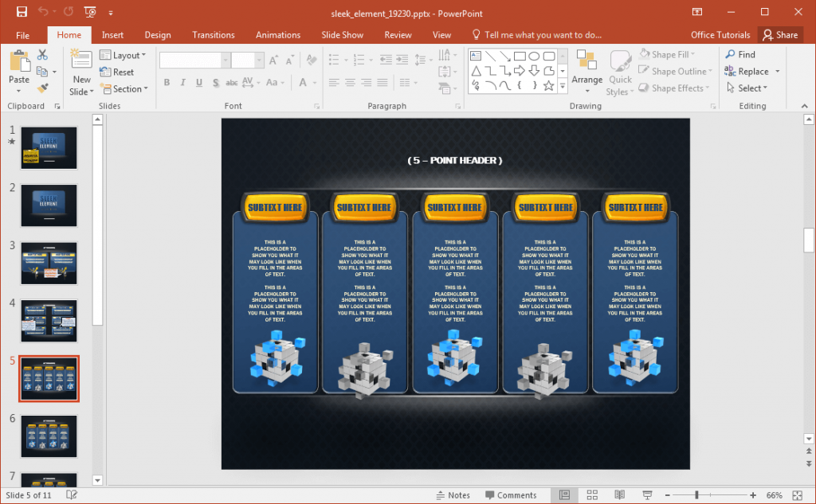Open the Layout dropdown
Viewport: 816px width, 504px height.
click(x=124, y=55)
